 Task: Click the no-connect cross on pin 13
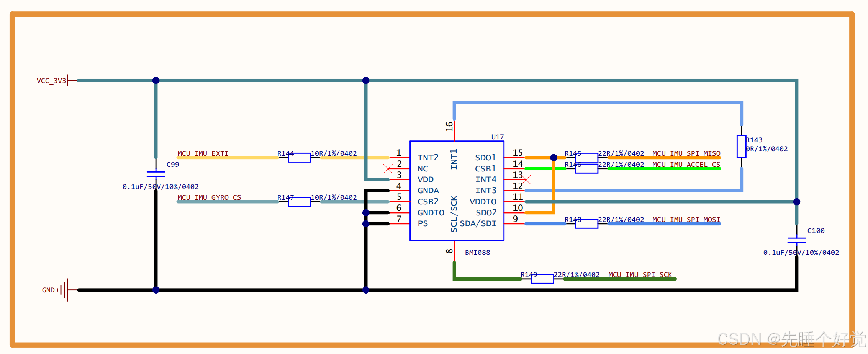pos(526,179)
